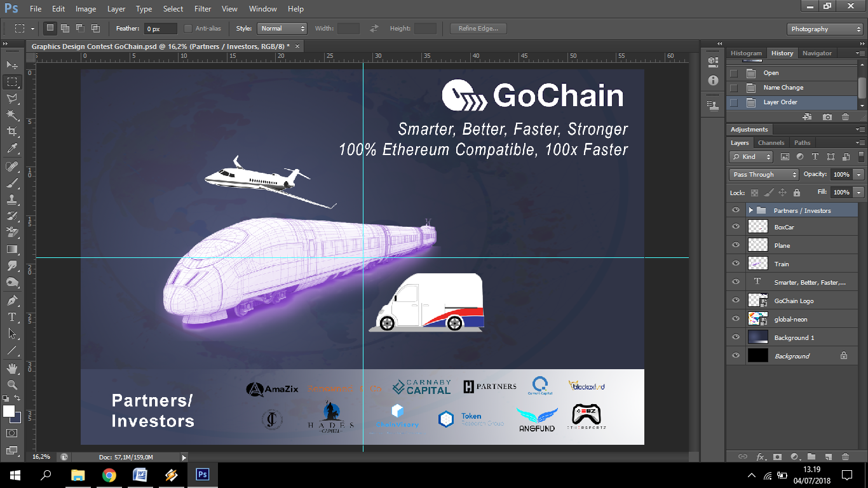Click the Refine Edge button

[x=478, y=29]
